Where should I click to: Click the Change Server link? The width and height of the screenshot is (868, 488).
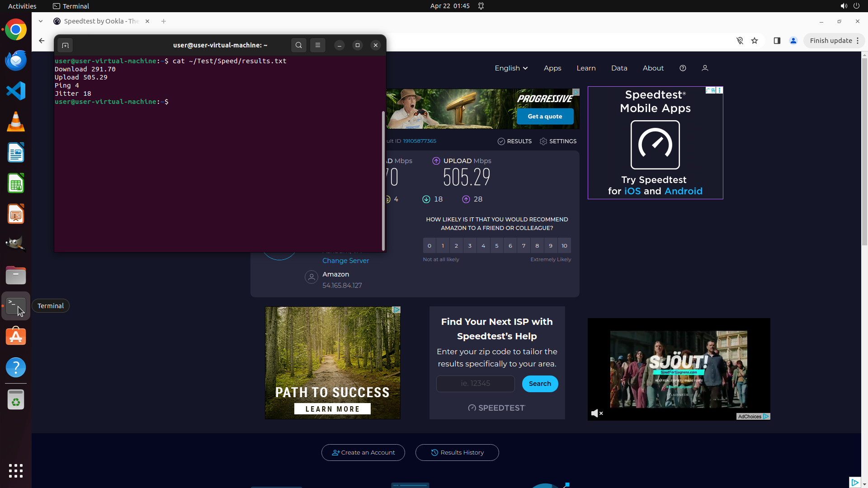345,261
